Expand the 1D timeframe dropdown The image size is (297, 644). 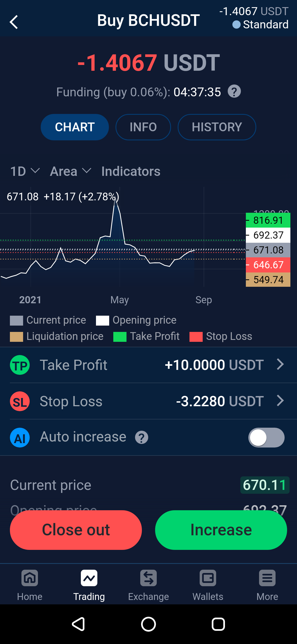pos(25,171)
